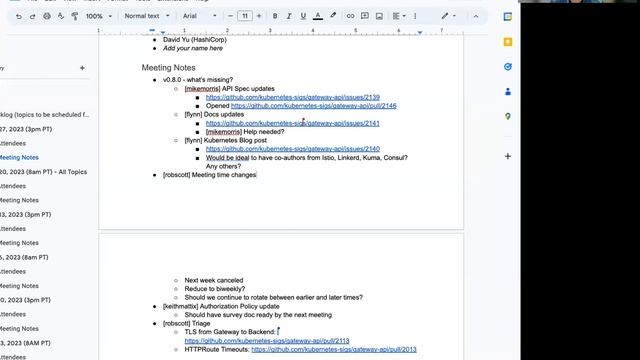Select the right indent ruler marker

[x=420, y=33]
